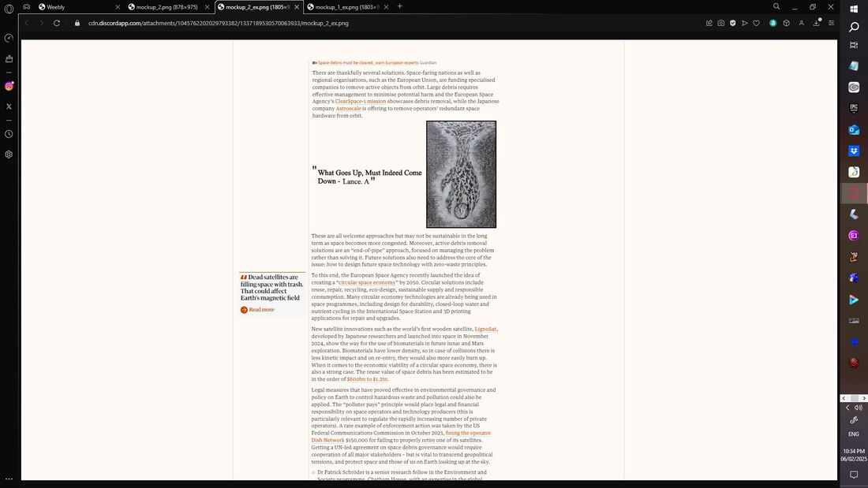Open a new browser tab
This screenshot has height=488, width=868.
[x=400, y=6]
